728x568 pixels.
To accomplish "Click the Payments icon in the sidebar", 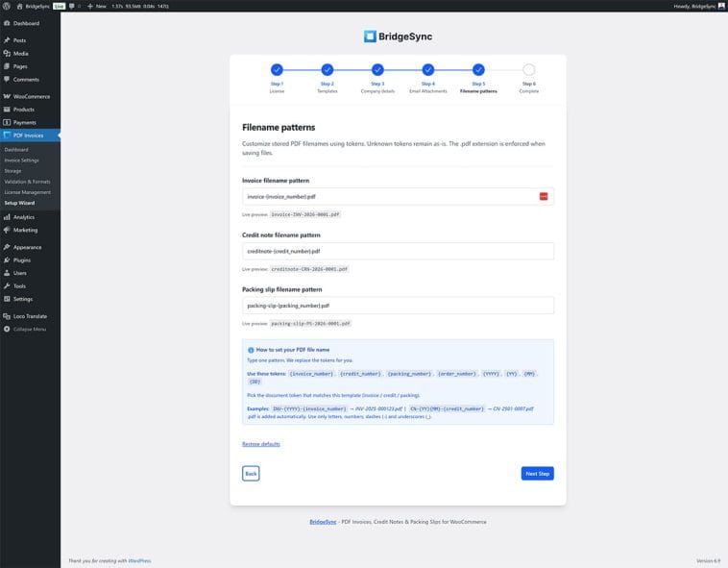I will (x=7, y=123).
